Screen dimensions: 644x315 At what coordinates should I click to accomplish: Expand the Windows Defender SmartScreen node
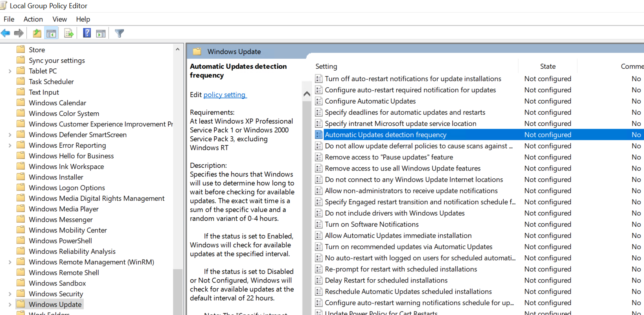coord(10,135)
